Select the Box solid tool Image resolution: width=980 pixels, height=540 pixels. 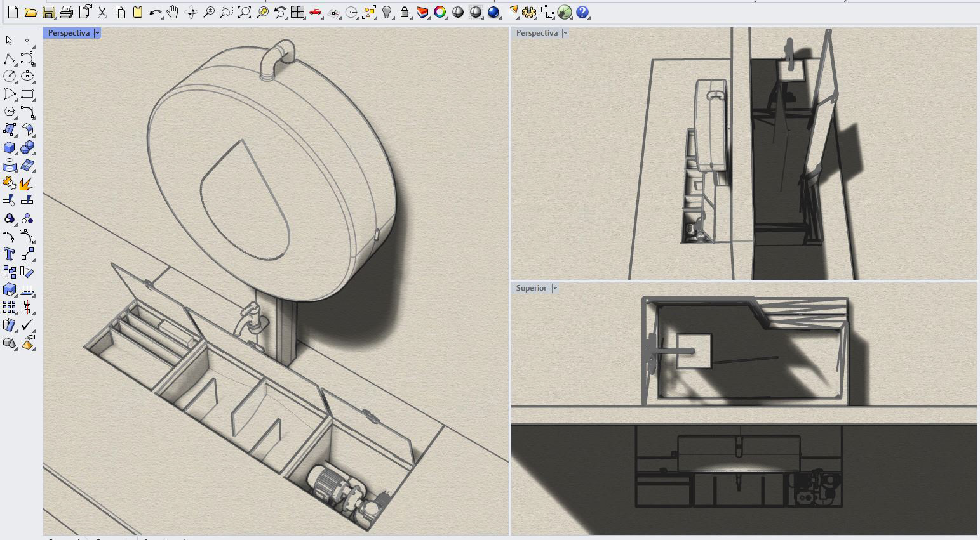9,148
